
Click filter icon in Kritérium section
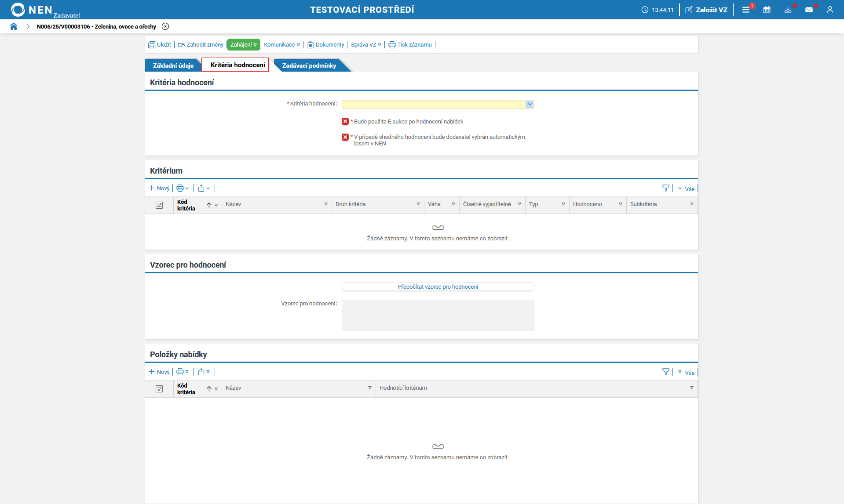point(665,188)
